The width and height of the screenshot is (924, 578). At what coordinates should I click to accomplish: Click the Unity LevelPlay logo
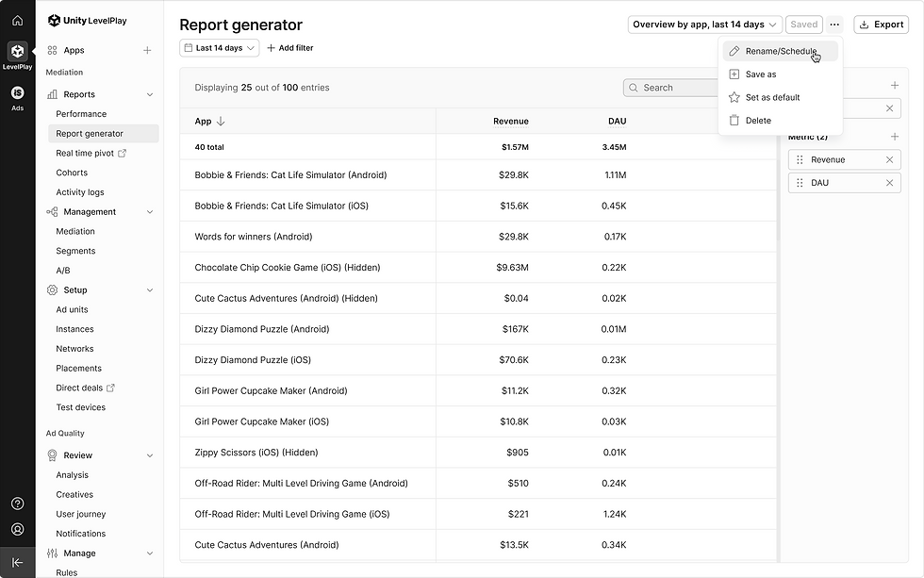[x=87, y=21]
